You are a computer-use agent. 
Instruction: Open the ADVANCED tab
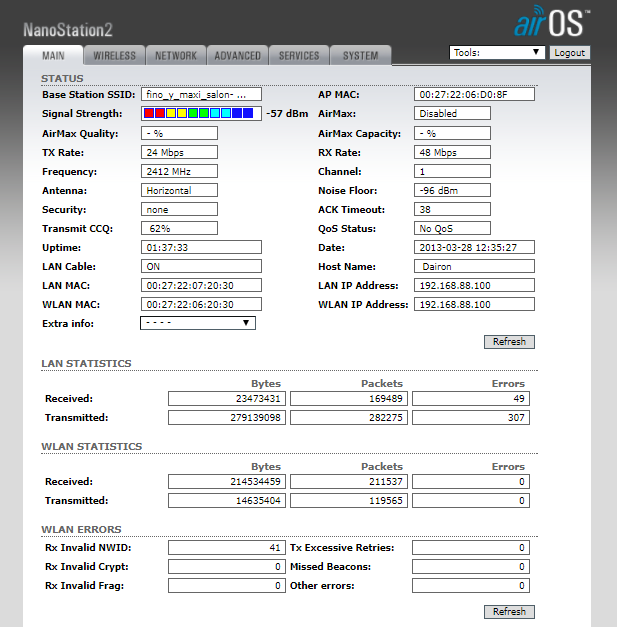[x=238, y=55]
